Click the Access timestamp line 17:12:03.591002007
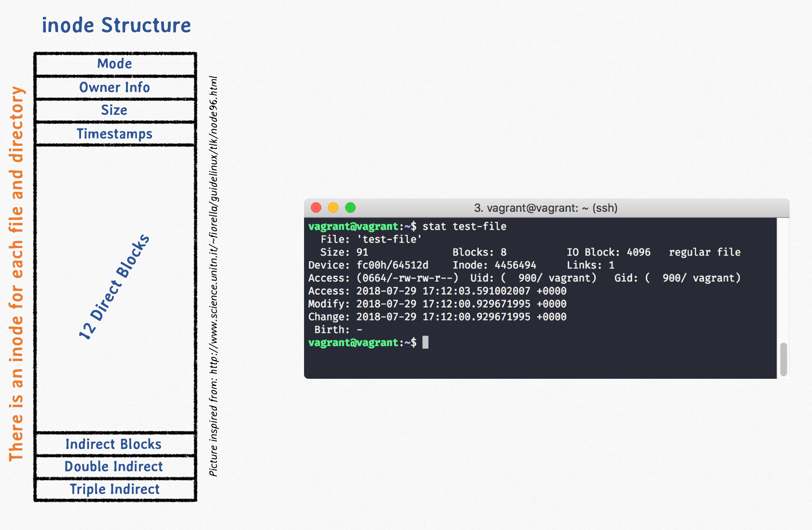 (437, 291)
